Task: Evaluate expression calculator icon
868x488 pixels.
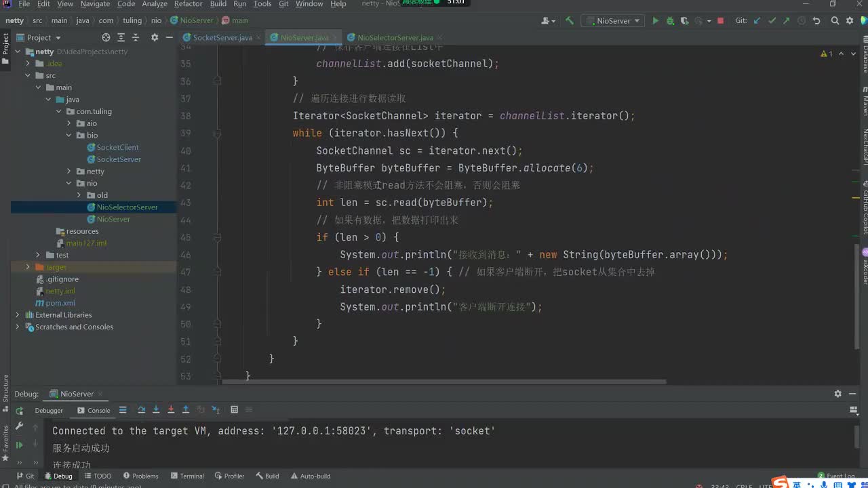Action: click(x=235, y=410)
